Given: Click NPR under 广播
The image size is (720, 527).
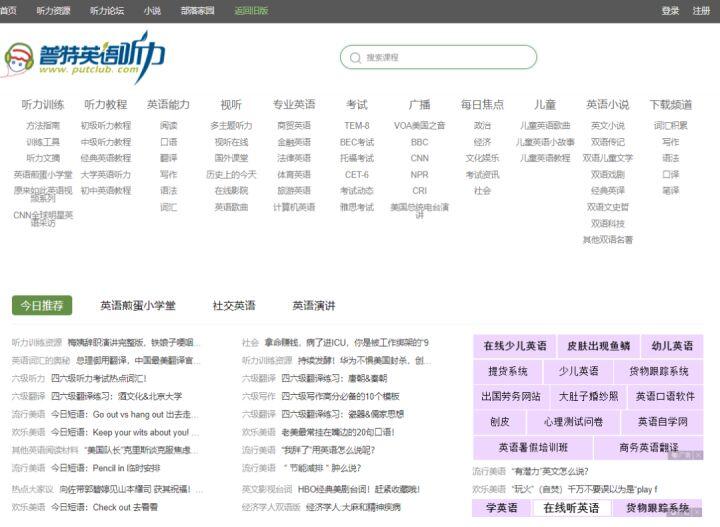Looking at the screenshot, I should click(x=419, y=174).
